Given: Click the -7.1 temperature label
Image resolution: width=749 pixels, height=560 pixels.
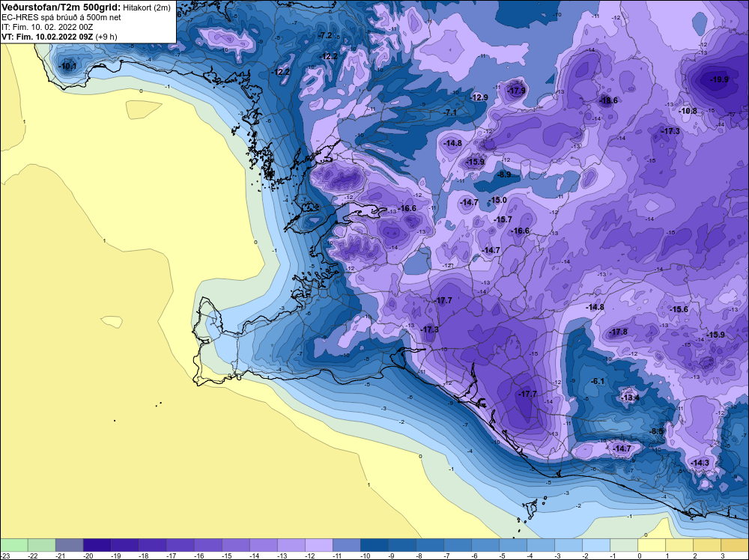Looking at the screenshot, I should (x=449, y=112).
